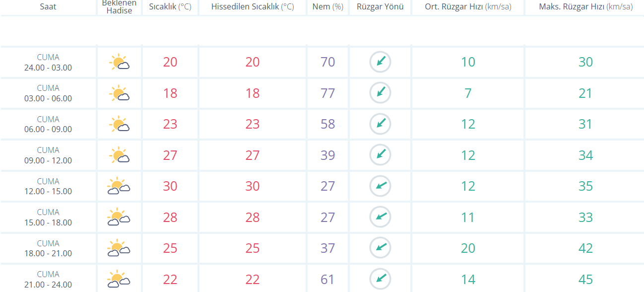Click the weather icon for Cuma 15.00 - 18.00
The width and height of the screenshot is (644, 292).
119,217
